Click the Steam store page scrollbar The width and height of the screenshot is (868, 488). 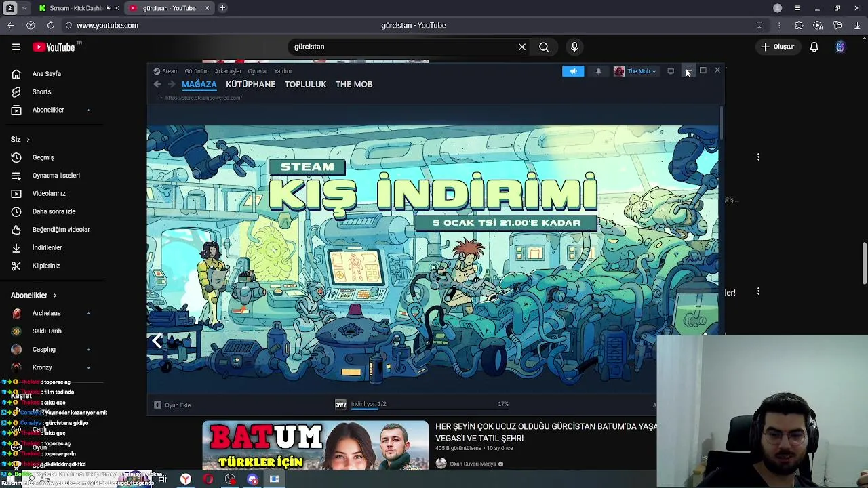[x=722, y=122]
